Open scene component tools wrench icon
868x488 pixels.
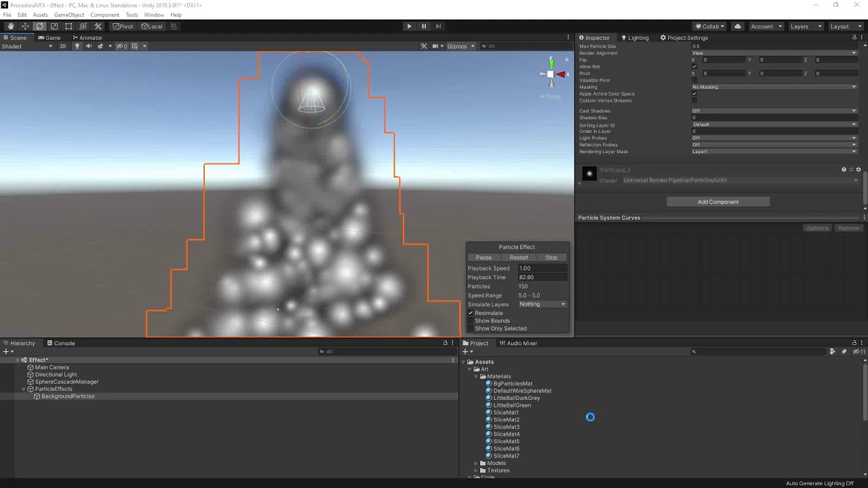424,46
